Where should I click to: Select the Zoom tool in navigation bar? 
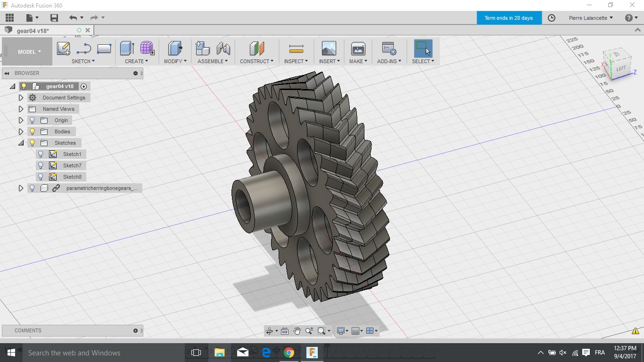pos(309,331)
